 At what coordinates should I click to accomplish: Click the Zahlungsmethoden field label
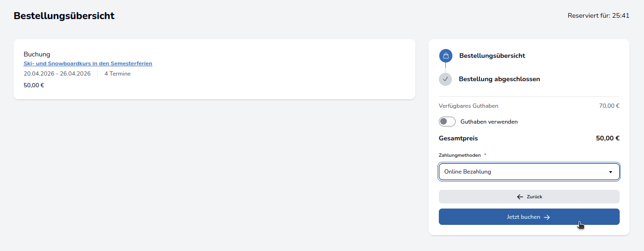pos(460,155)
